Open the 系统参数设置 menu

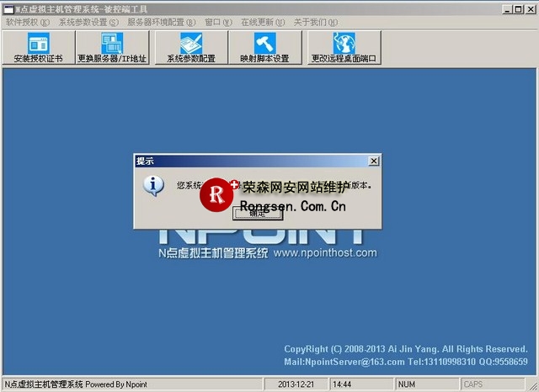(88, 22)
